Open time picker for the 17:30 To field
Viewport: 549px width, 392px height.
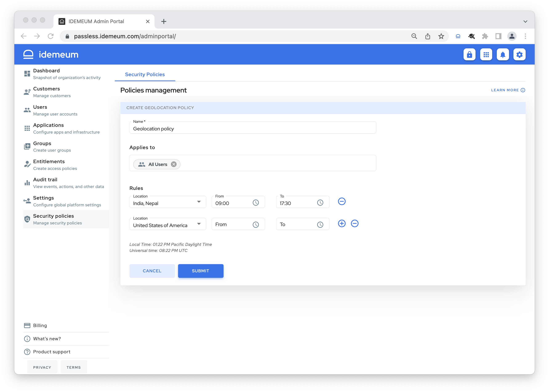(x=320, y=203)
